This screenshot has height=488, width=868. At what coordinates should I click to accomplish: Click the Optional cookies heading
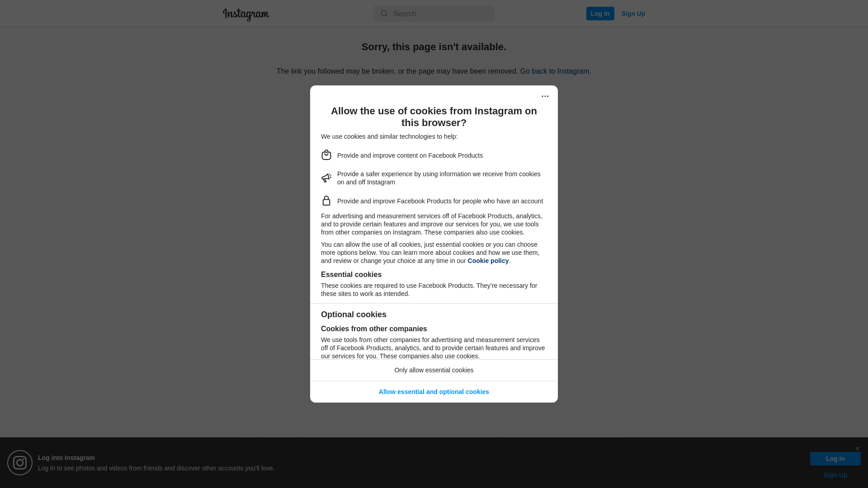click(354, 314)
